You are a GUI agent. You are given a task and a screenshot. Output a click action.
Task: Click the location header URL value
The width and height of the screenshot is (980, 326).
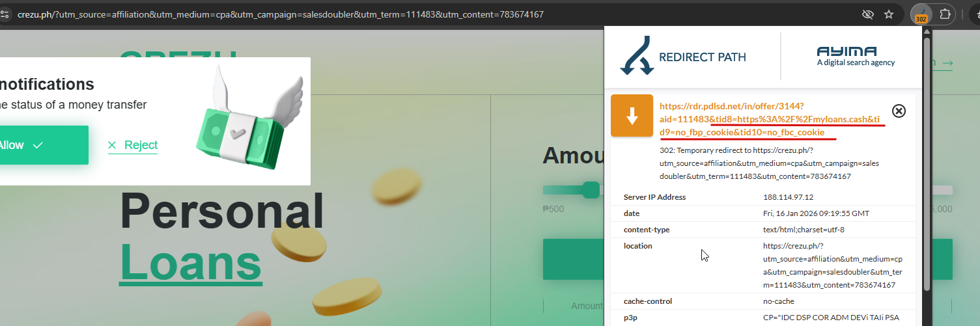click(832, 265)
